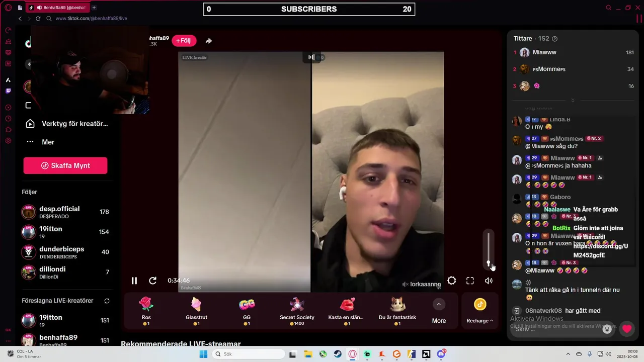This screenshot has height=362, width=644.
Task: Open Opera sidebar settings gear
Action: pos(8,141)
